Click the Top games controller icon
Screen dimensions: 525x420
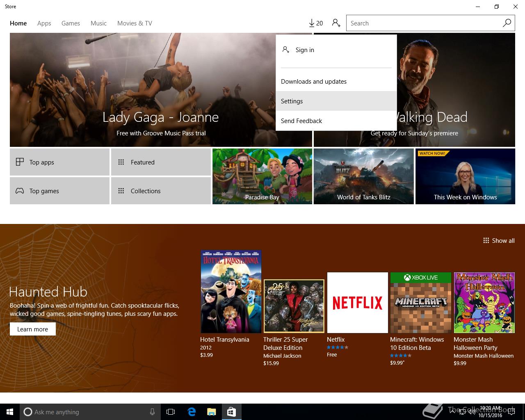coord(20,191)
